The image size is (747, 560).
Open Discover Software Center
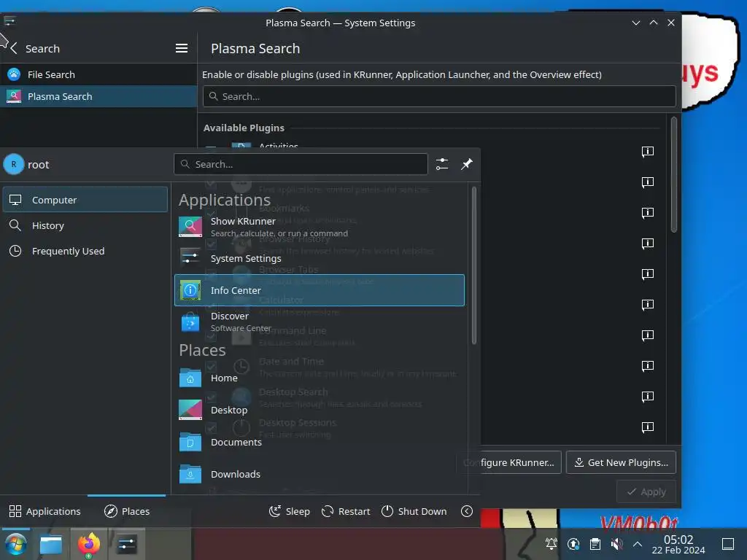pyautogui.click(x=320, y=322)
